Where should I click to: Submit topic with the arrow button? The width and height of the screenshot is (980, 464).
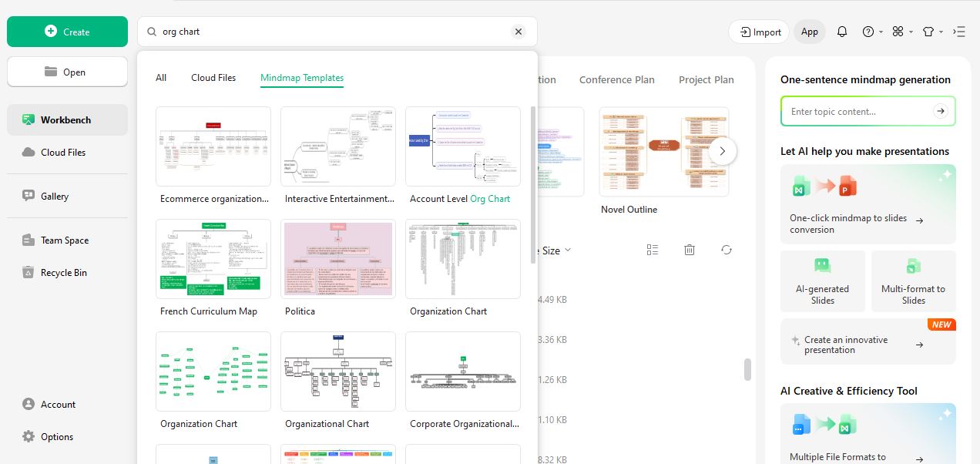pos(940,111)
